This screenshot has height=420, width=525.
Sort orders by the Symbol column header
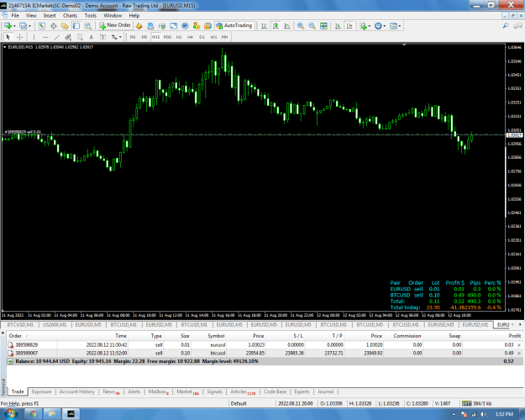(216, 336)
